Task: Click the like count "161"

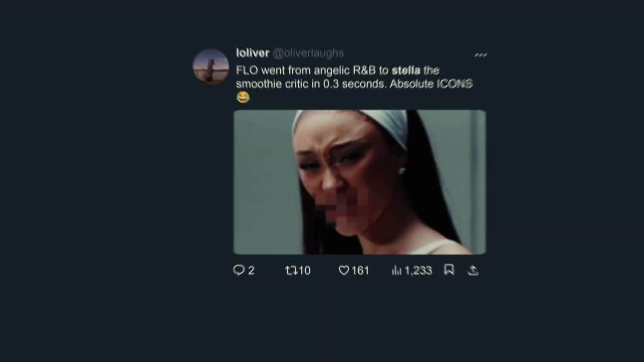Action: 360,270
